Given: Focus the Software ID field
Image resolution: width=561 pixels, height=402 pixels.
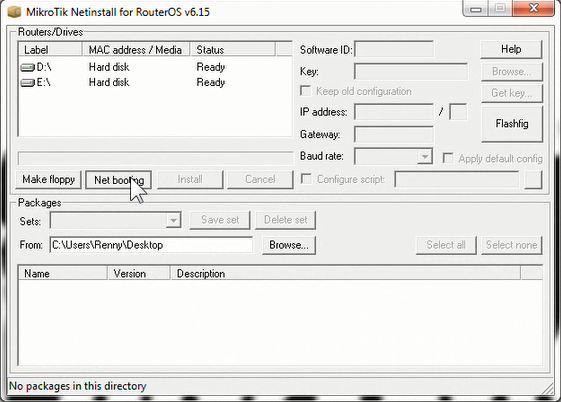Looking at the screenshot, I should (394, 49).
